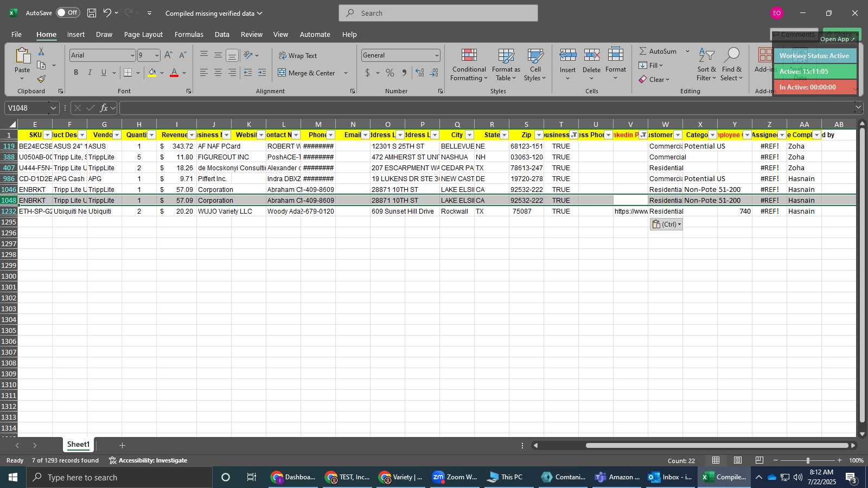Open the SKU column filter dropdown
The width and height of the screenshot is (868, 488).
coord(48,135)
